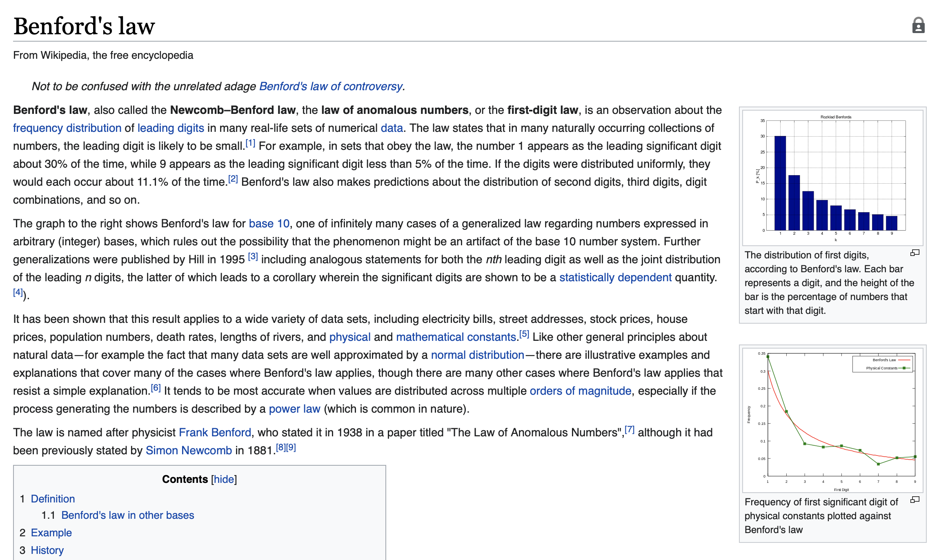The width and height of the screenshot is (939, 560).
Task: Open orders of magnitude link
Action: [x=581, y=391]
